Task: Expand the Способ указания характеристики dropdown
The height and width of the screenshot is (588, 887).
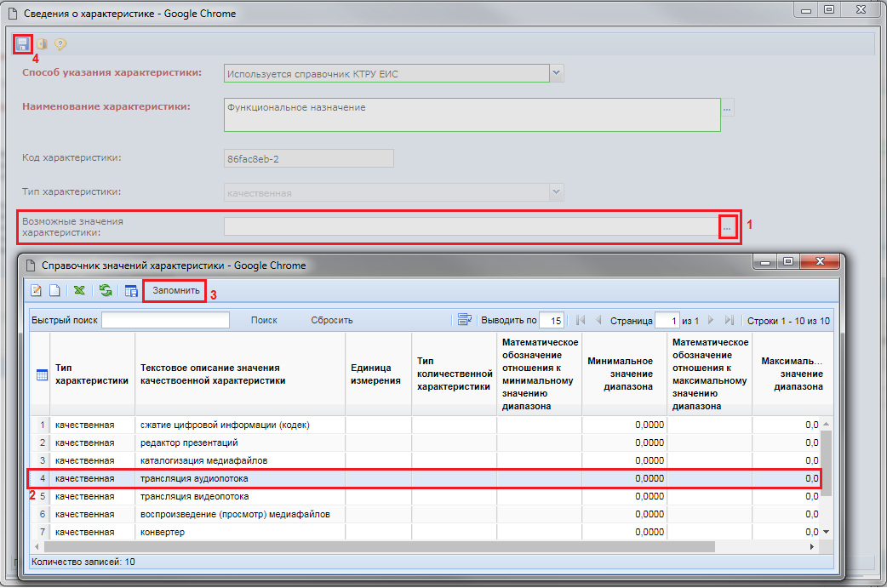Action: (x=556, y=74)
